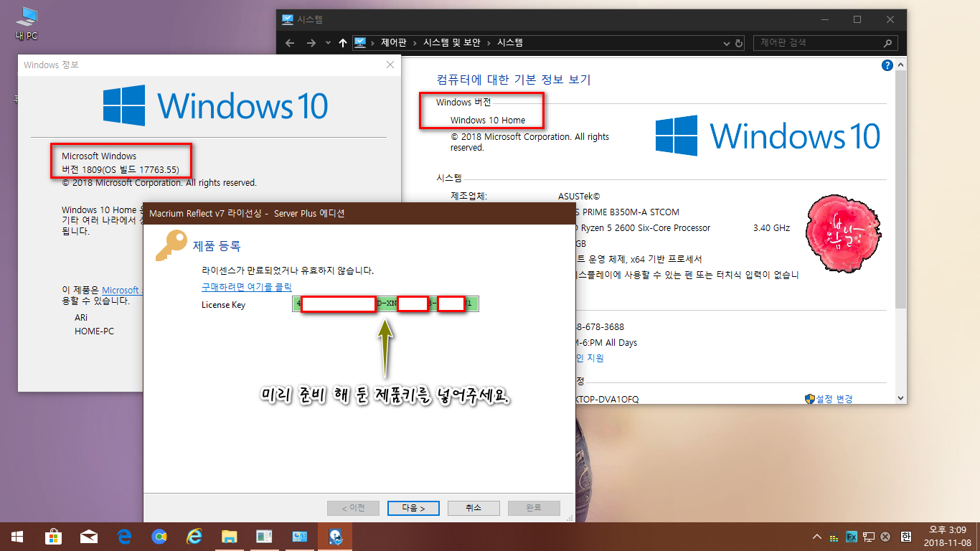Open Microsoft Store from the taskbar
Viewport: 980px width, 551px height.
53,537
